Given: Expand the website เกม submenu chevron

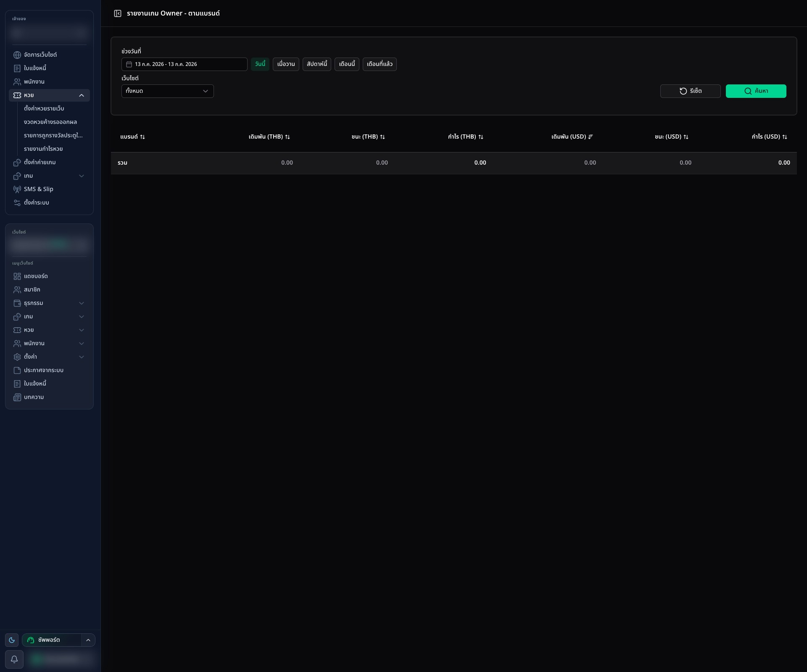Looking at the screenshot, I should [x=82, y=317].
